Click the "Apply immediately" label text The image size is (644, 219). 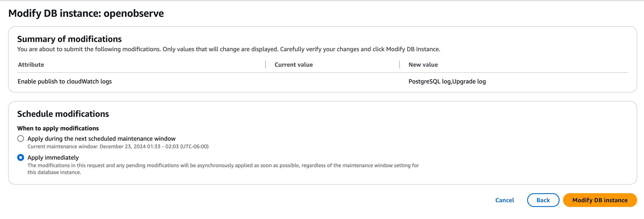pos(53,157)
